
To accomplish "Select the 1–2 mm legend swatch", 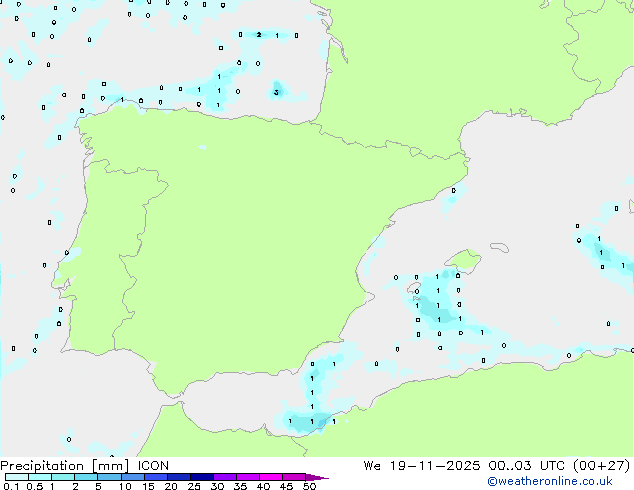I will (x=63, y=477).
